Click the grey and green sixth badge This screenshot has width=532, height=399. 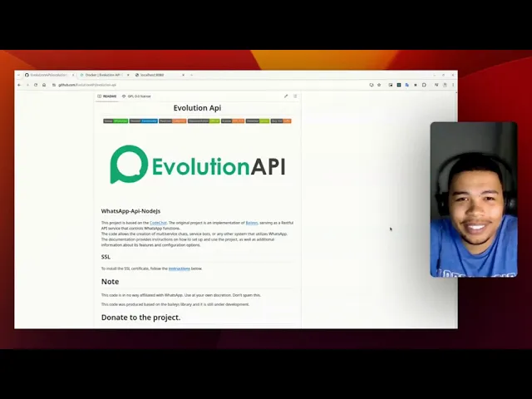point(258,121)
